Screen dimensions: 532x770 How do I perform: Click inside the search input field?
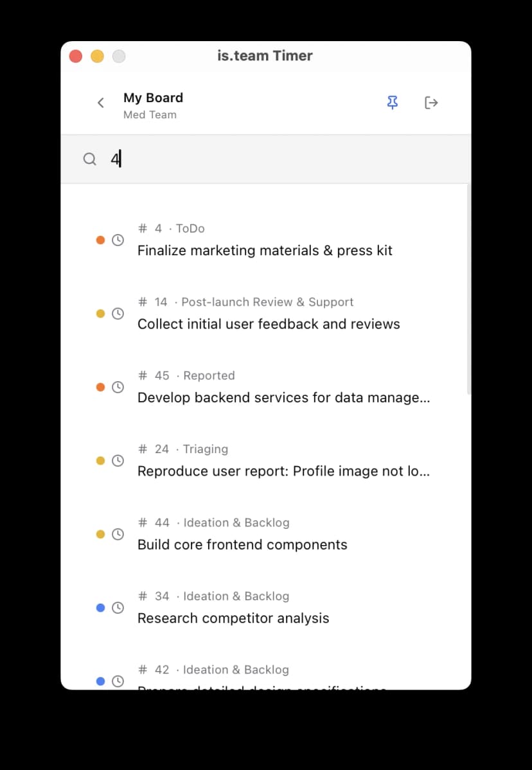point(193,159)
